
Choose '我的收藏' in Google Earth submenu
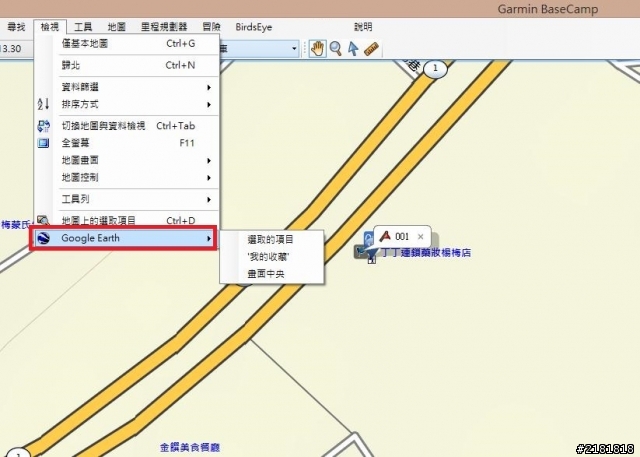[x=271, y=257]
